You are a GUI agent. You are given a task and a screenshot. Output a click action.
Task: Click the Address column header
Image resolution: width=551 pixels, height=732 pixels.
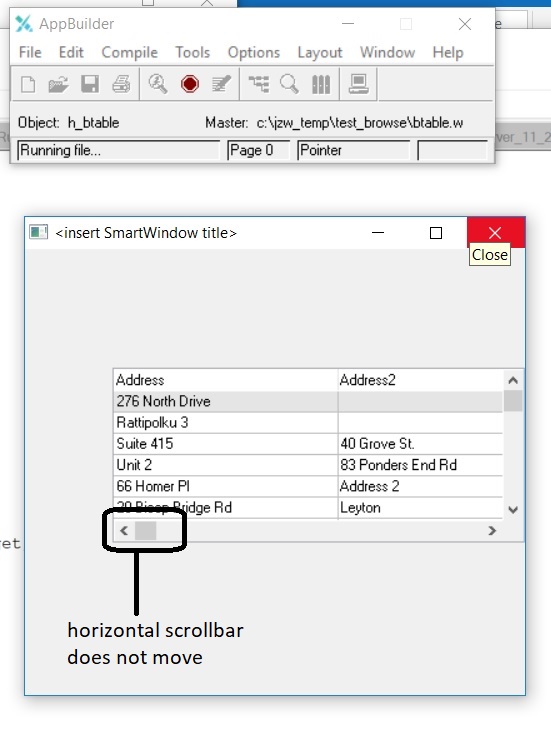click(x=225, y=380)
